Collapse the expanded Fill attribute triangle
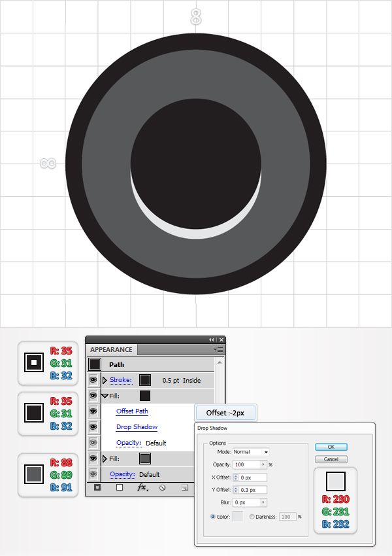Image resolution: width=392 pixels, height=556 pixels. tap(105, 396)
